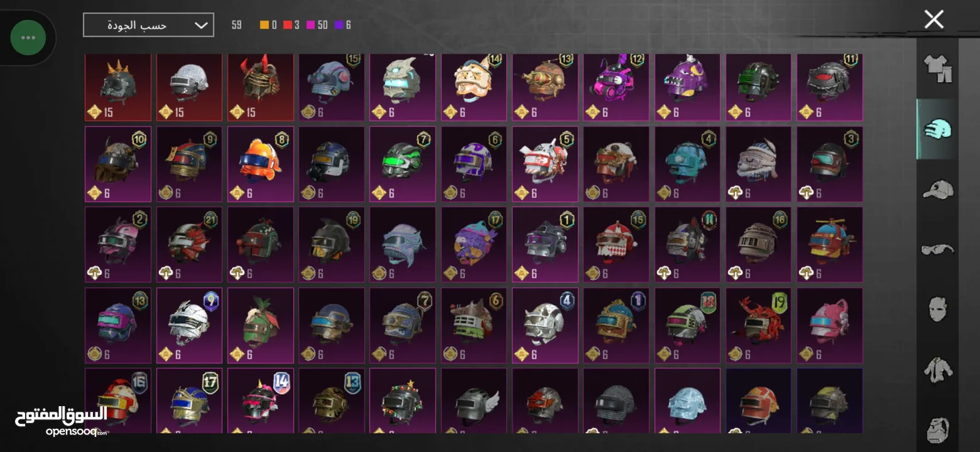The height and width of the screenshot is (452, 980).
Task: Select the purple quality filter showing 6
Action: 343,25
